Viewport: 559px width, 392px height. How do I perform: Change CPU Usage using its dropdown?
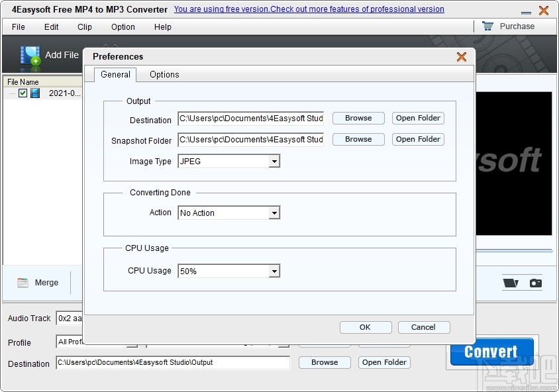(274, 270)
